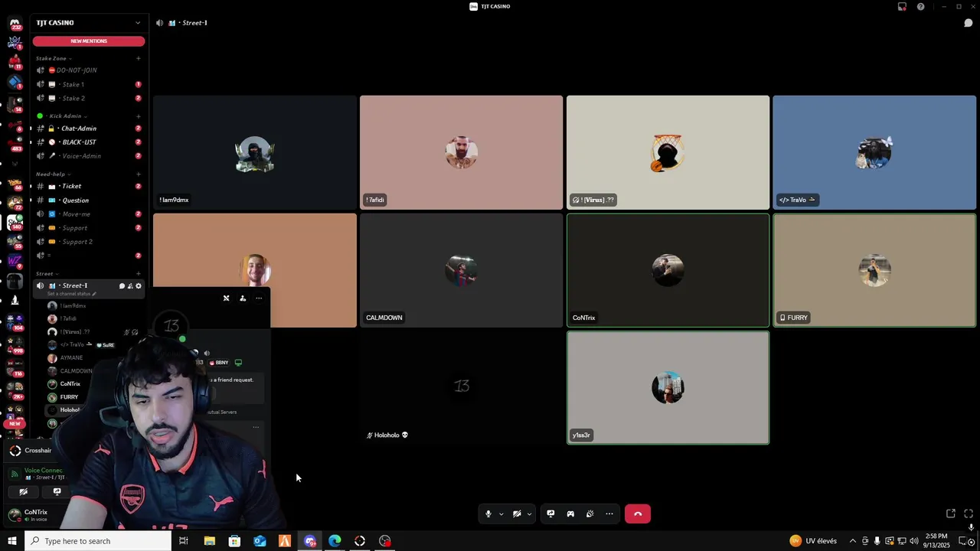
Task: Open the Chat-Admin text channel
Action: [89, 129]
